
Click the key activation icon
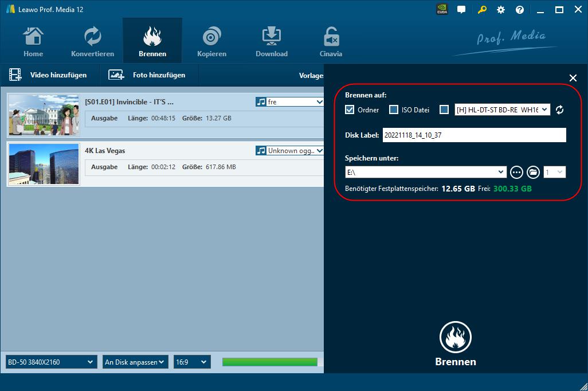pyautogui.click(x=482, y=10)
